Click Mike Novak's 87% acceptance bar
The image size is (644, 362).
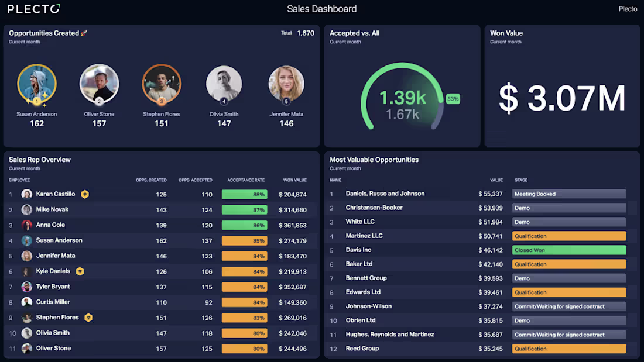coord(244,210)
